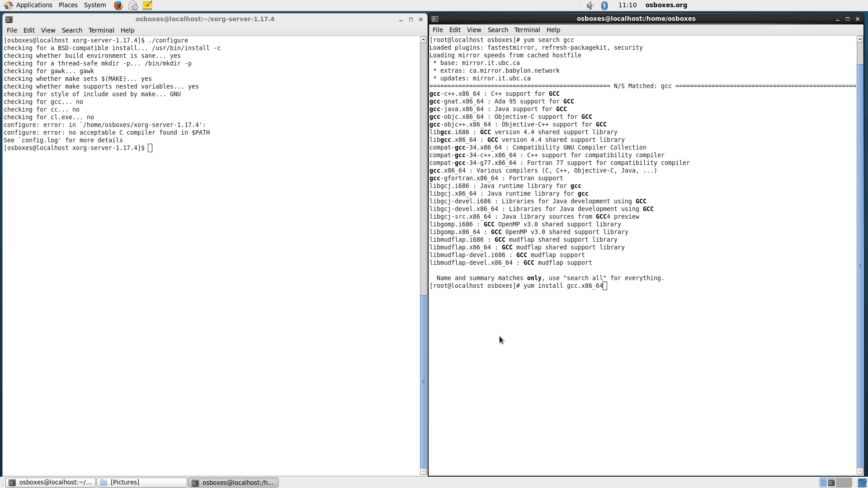Click left terminal scrollbar up arrow

[x=423, y=40]
